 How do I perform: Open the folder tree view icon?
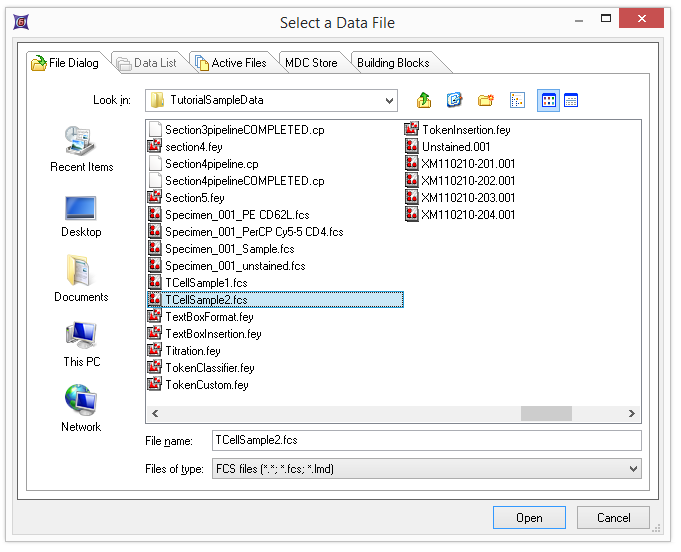coord(517,100)
